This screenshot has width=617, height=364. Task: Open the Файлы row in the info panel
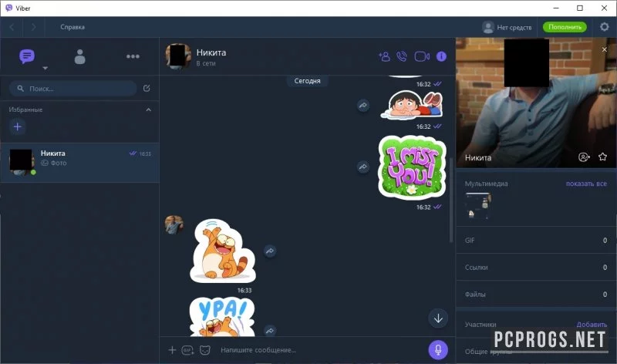click(536, 295)
